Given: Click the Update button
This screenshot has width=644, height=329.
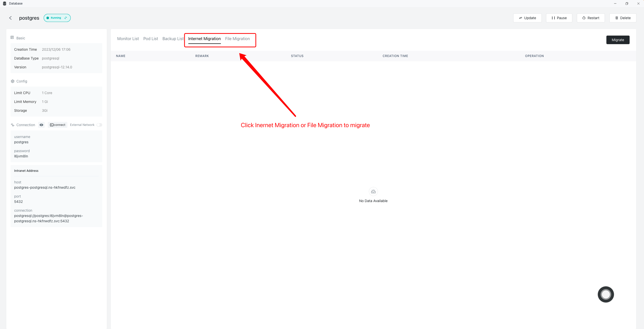Looking at the screenshot, I should [527, 18].
